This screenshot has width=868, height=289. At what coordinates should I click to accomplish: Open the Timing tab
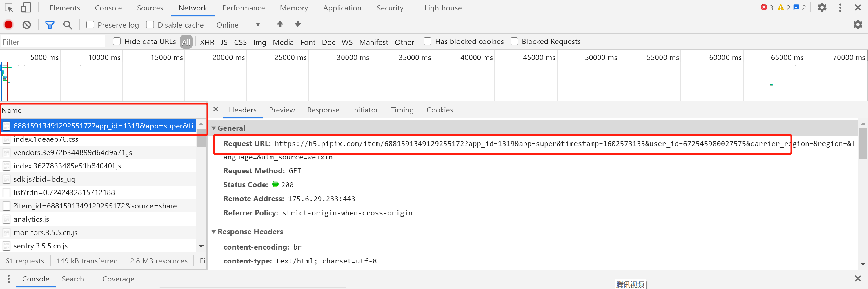(402, 110)
